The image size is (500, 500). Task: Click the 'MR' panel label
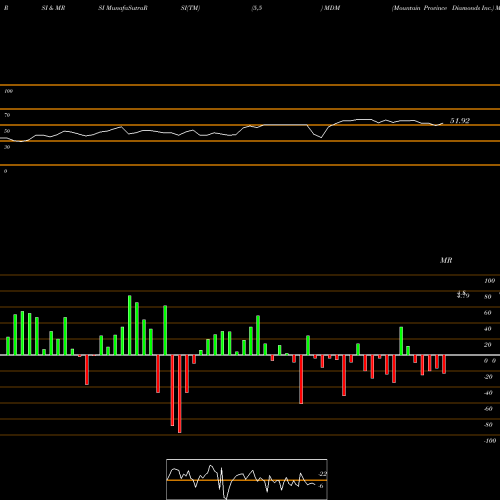coord(446,260)
